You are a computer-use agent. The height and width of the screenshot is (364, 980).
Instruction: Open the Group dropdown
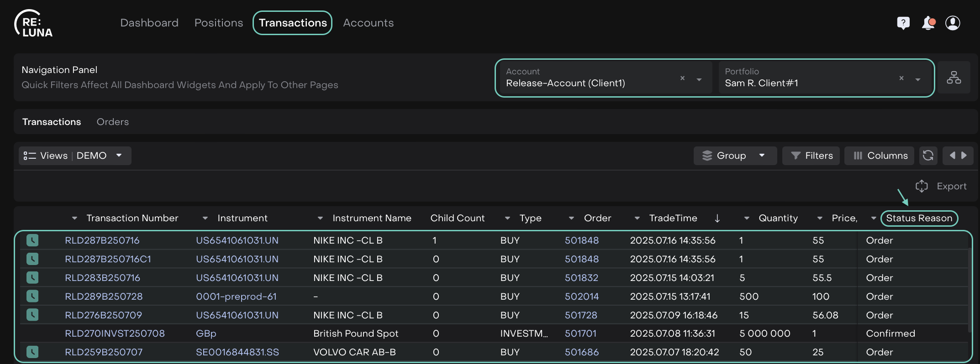tap(734, 156)
